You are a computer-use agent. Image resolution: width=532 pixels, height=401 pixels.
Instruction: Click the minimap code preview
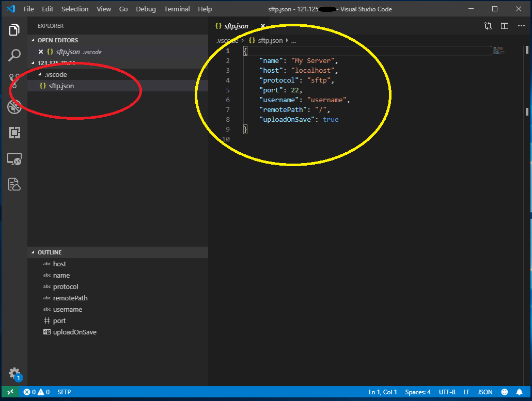498,51
